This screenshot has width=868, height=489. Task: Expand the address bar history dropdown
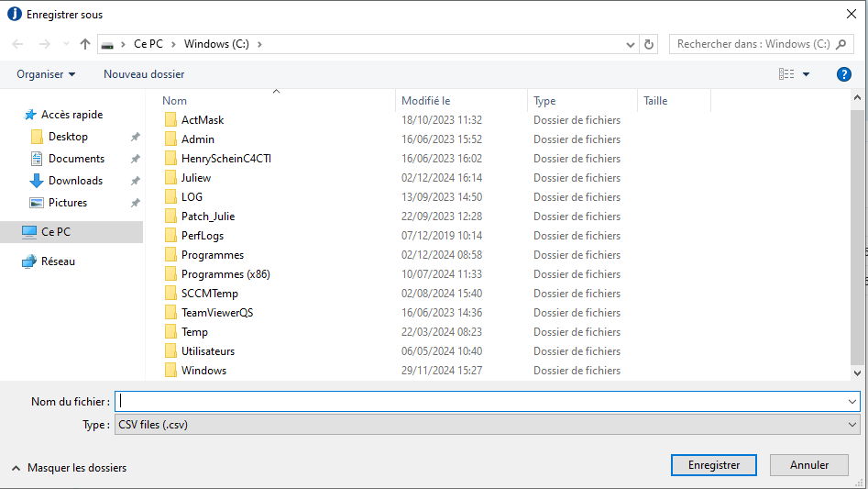(x=630, y=44)
